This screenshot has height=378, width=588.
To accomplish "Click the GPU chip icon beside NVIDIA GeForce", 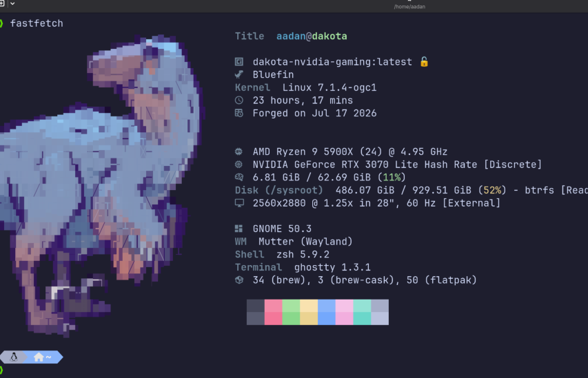I will [x=239, y=165].
